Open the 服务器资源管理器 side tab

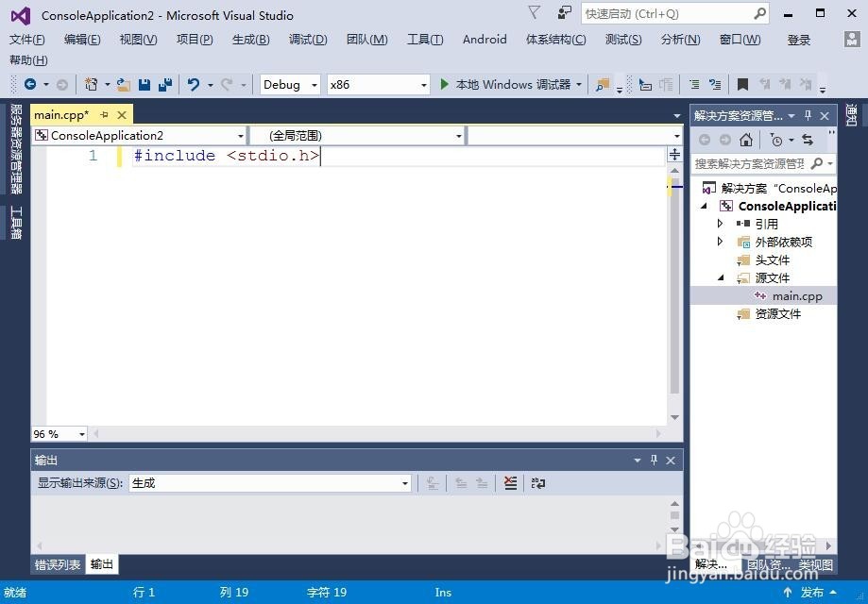pos(17,149)
